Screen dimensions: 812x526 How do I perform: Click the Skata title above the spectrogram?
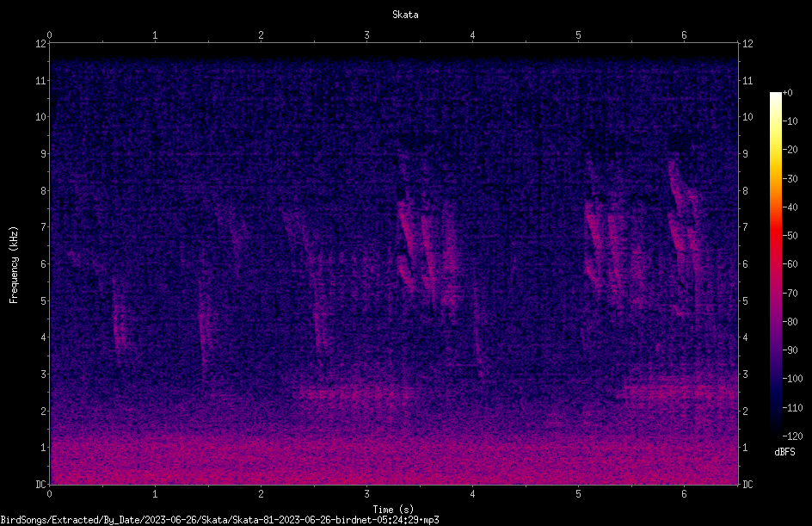[x=405, y=15]
